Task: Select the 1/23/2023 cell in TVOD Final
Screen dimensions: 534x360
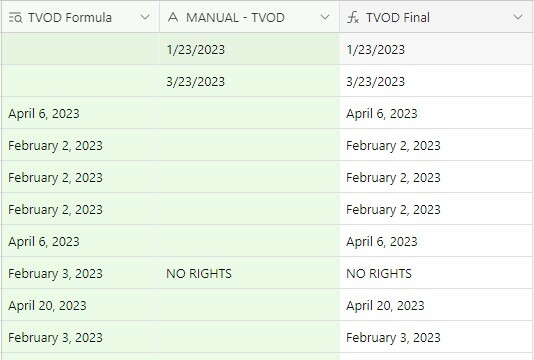Action: click(436, 49)
